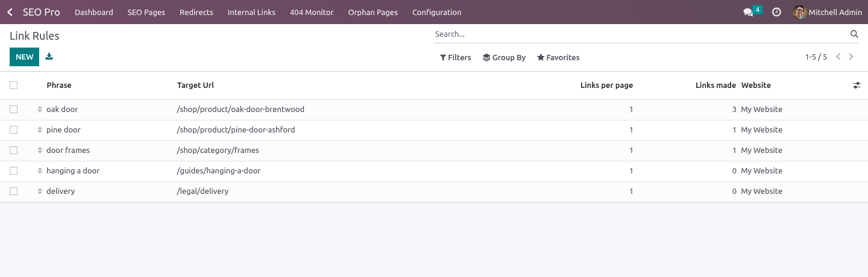The height and width of the screenshot is (277, 868).
Task: Go to previous page arrow in pager
Action: (x=838, y=57)
